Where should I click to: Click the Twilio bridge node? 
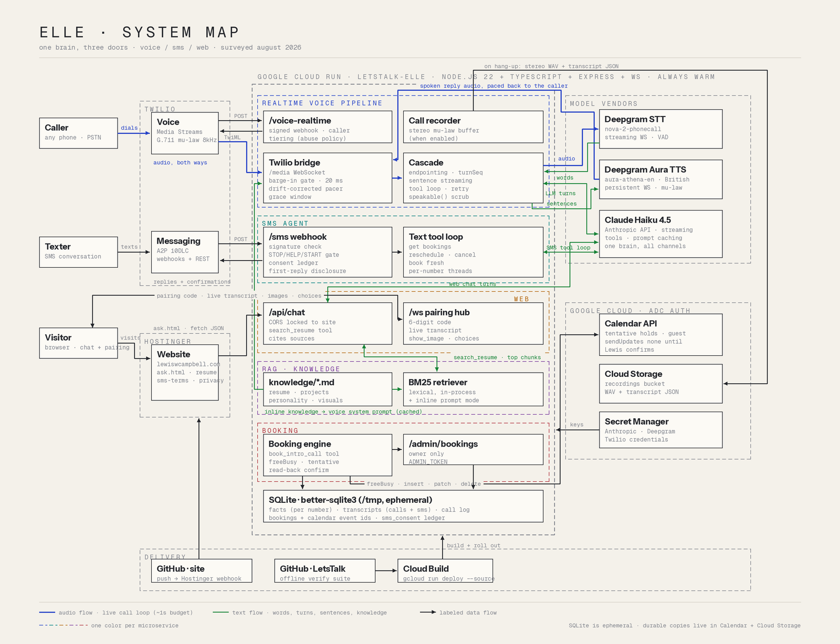coord(328,178)
